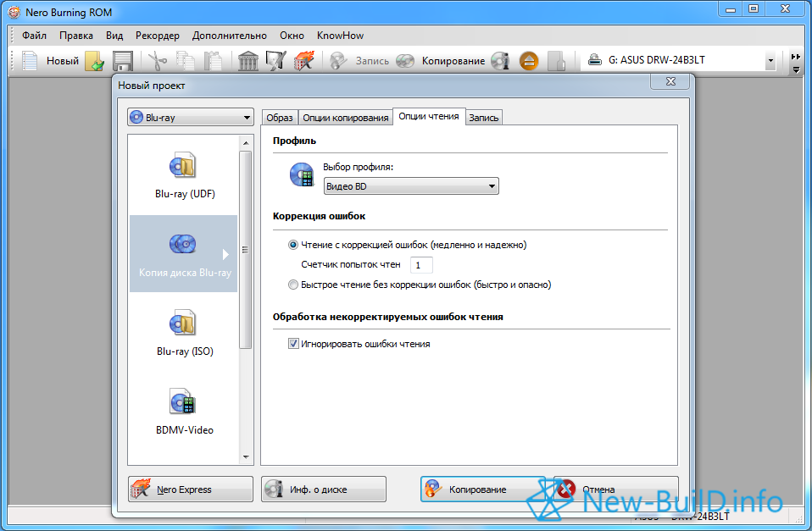Open disc info from toolbar disc icon
This screenshot has height=531, width=812.
pos(500,61)
